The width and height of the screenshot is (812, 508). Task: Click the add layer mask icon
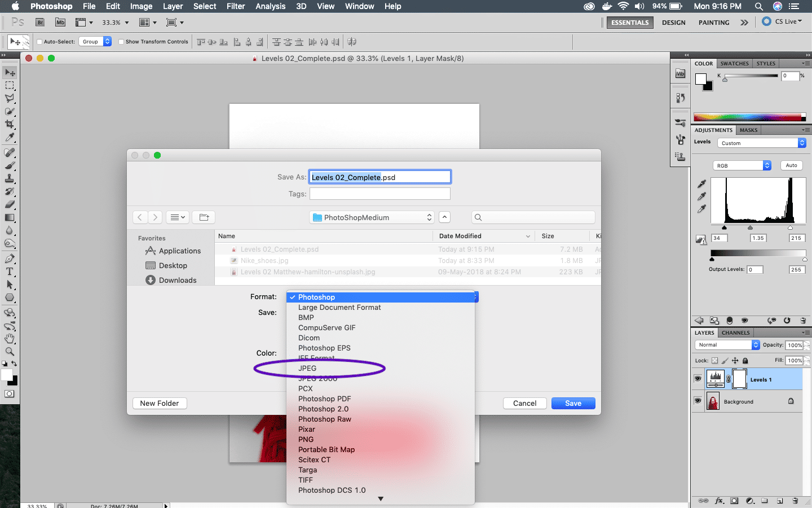[734, 501]
